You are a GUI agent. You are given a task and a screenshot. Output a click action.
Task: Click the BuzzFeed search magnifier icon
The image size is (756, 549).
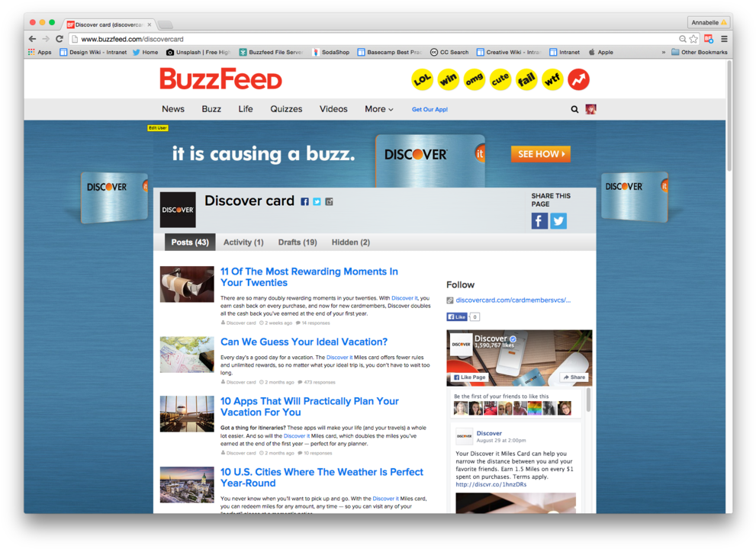pyautogui.click(x=574, y=109)
